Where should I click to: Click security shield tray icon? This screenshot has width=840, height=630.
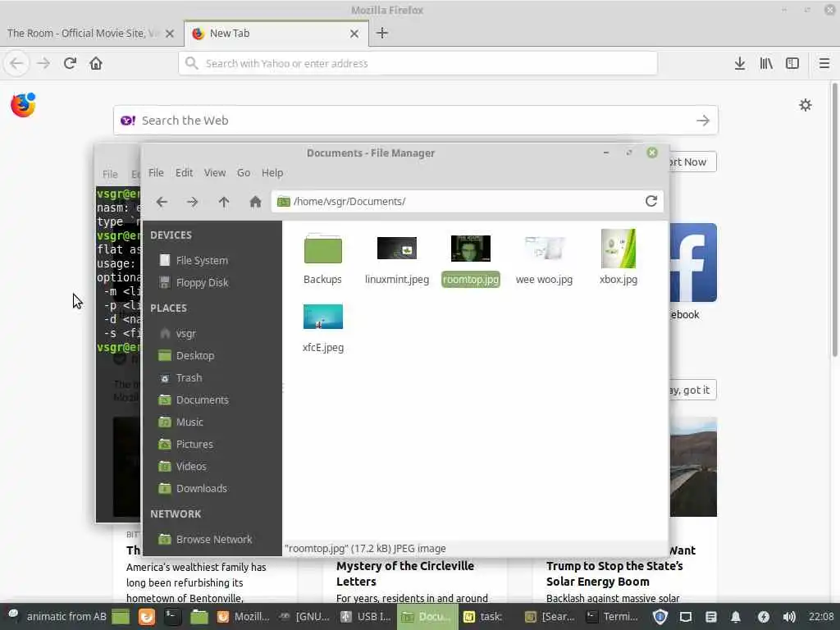coord(660,617)
